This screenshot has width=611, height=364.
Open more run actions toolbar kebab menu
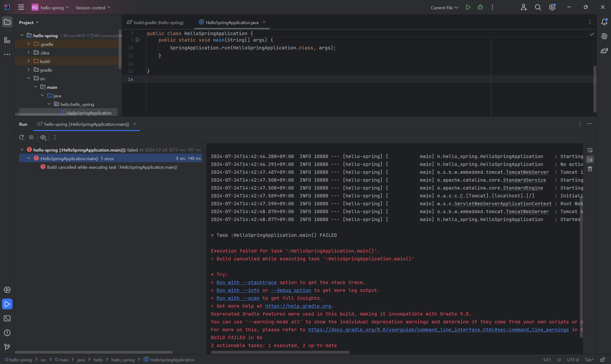click(492, 7)
